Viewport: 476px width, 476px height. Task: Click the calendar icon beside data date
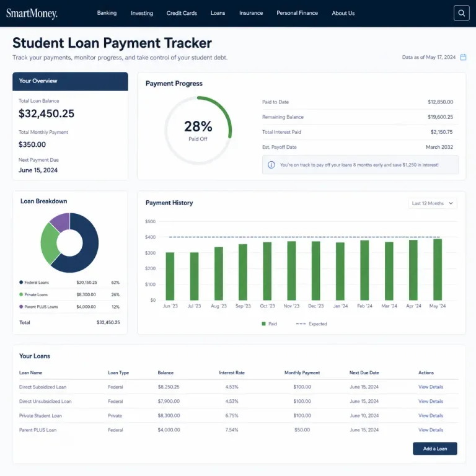(463, 57)
